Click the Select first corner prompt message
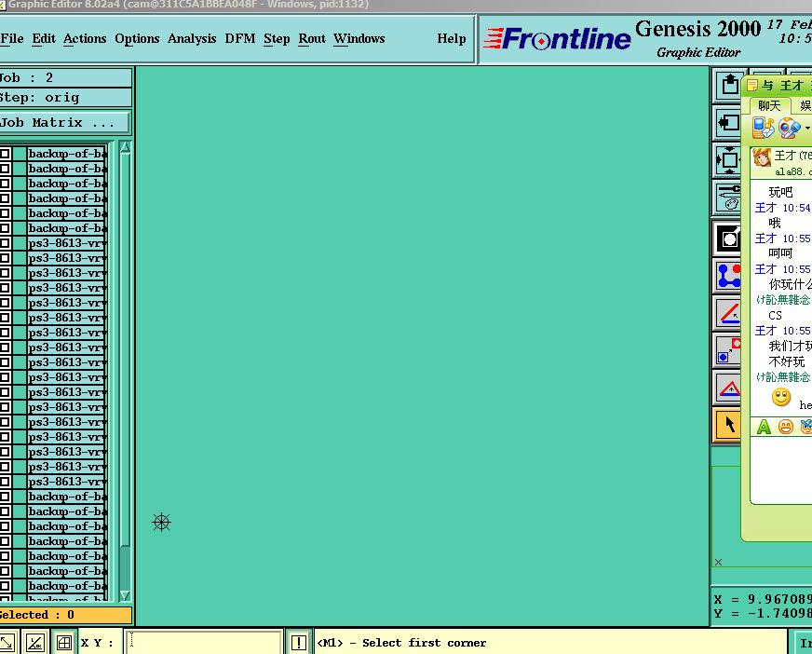 [x=402, y=643]
